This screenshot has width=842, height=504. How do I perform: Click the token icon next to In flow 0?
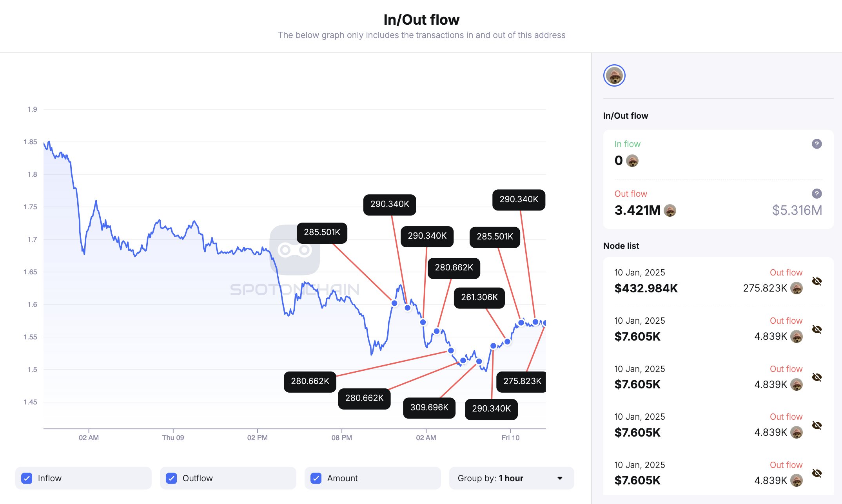(x=632, y=161)
